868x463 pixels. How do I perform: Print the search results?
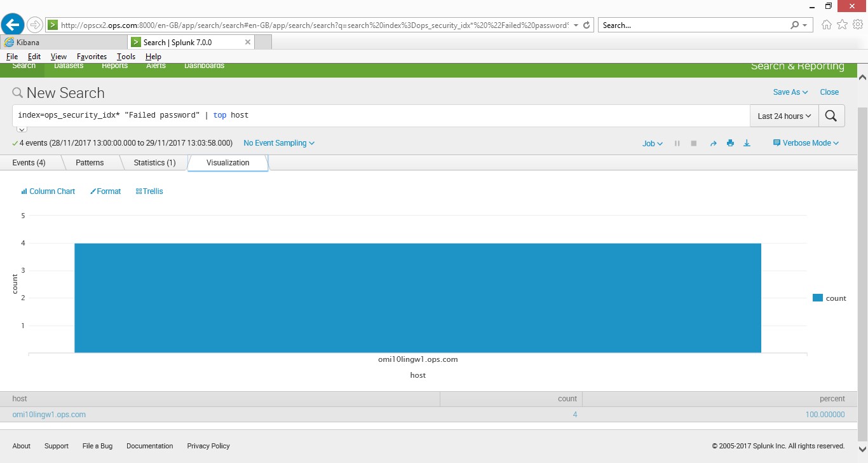pyautogui.click(x=730, y=143)
